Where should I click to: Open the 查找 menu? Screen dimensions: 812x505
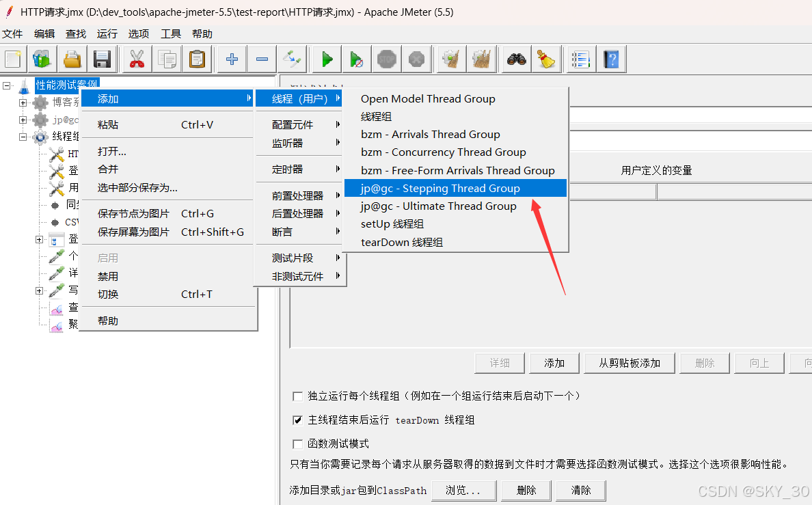pyautogui.click(x=76, y=34)
